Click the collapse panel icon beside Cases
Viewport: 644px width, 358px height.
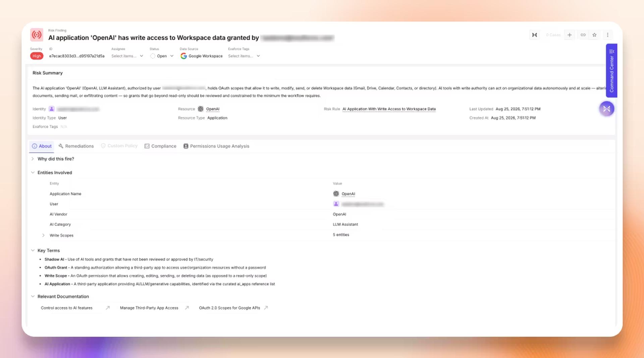coord(535,35)
